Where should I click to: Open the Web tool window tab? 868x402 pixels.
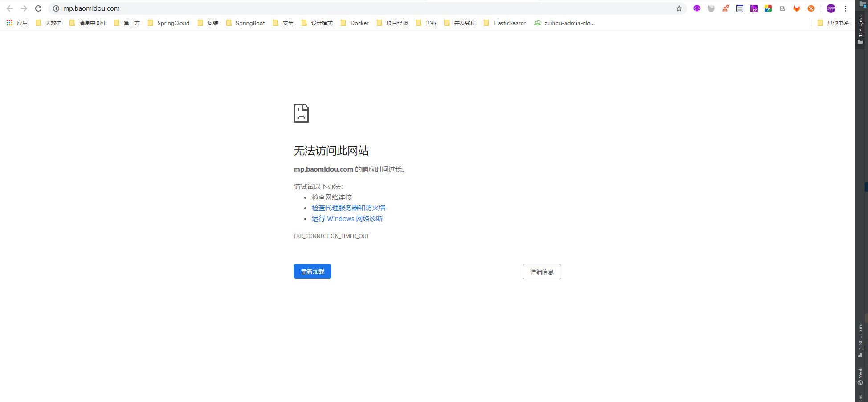tap(861, 377)
